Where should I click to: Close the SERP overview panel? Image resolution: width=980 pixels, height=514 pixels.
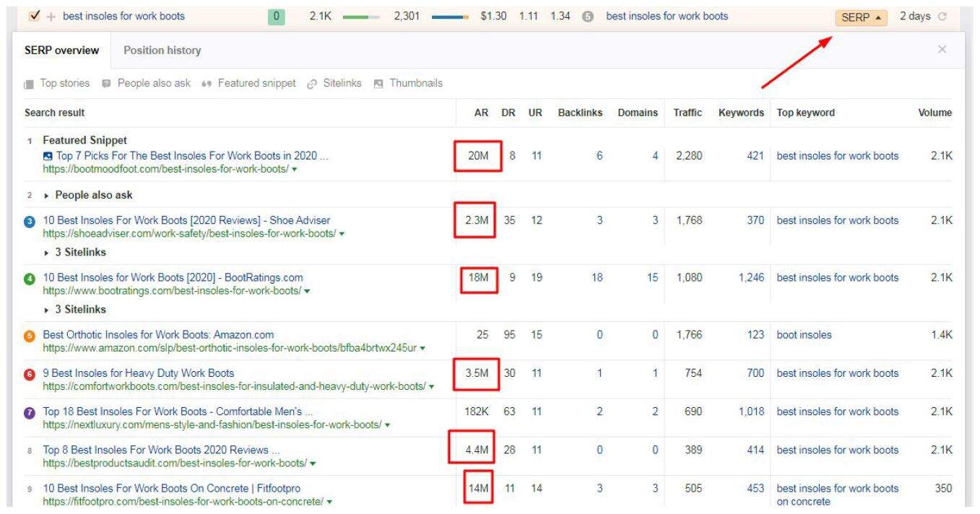[942, 49]
